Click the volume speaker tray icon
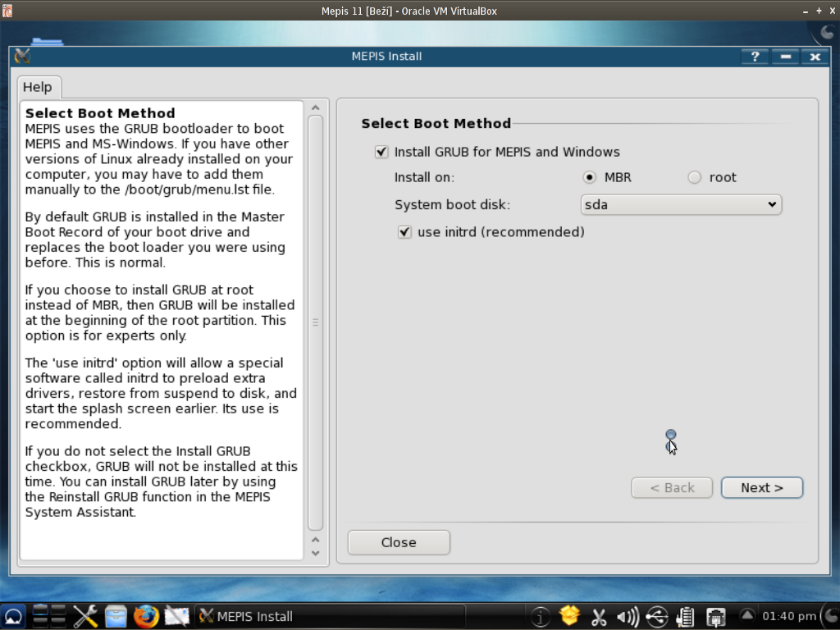Viewport: 840px width, 630px height. point(628,617)
